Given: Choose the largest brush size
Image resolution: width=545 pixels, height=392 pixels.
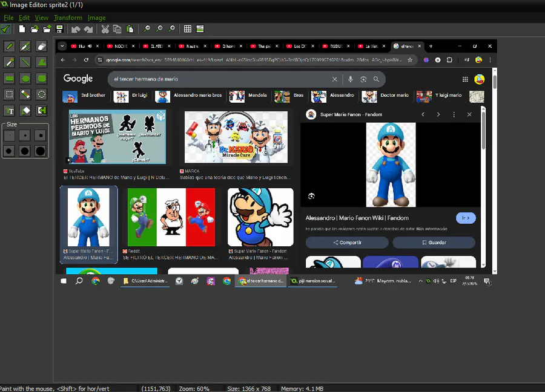Looking at the screenshot, I should (41, 151).
